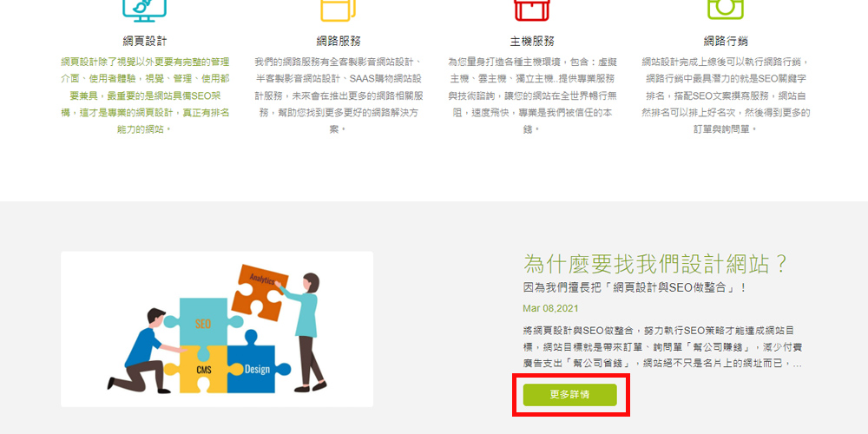Click the red icon above 主機服務

tap(531, 10)
